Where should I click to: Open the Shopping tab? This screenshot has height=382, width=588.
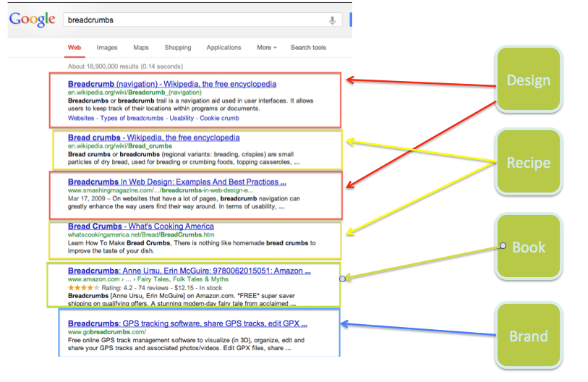pyautogui.click(x=178, y=48)
